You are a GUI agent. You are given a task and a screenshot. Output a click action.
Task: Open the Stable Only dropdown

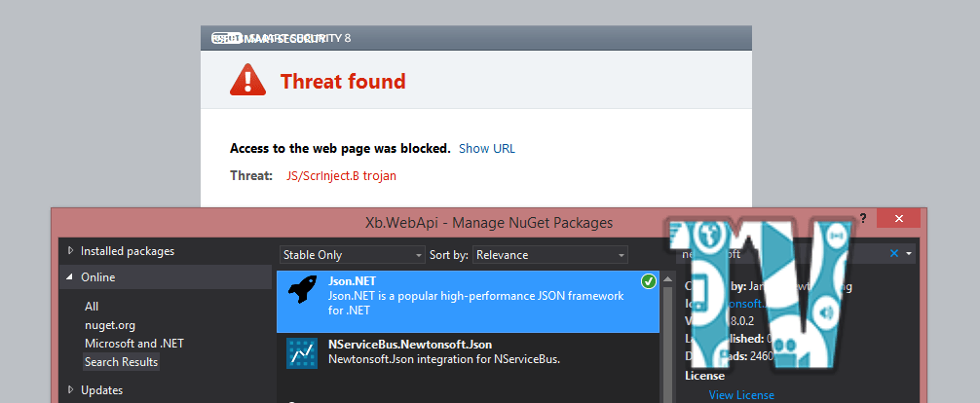[351, 255]
